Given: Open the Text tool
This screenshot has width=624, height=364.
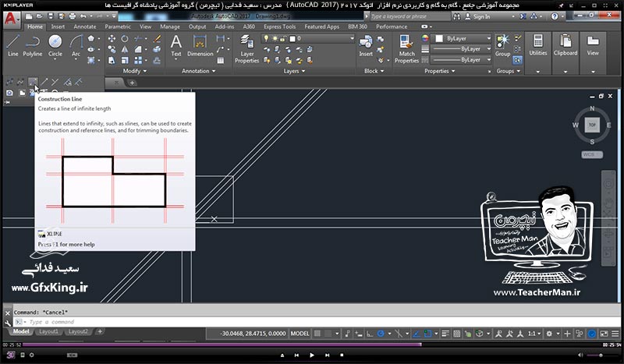Looking at the screenshot, I should (x=176, y=45).
